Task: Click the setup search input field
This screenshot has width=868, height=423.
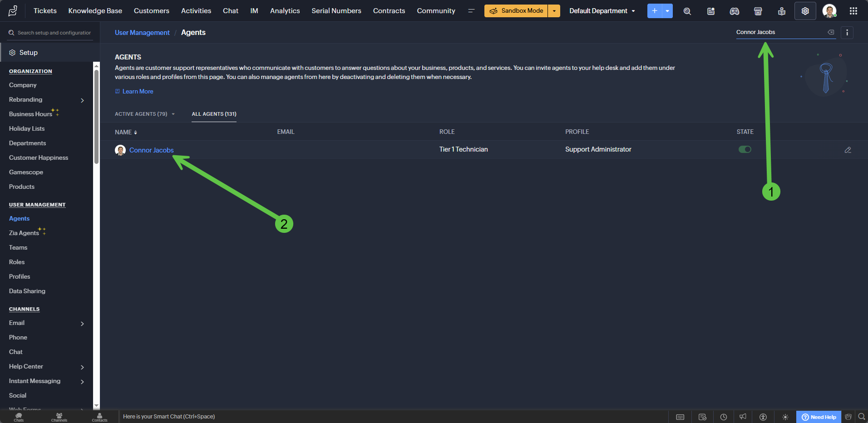Action: click(54, 33)
